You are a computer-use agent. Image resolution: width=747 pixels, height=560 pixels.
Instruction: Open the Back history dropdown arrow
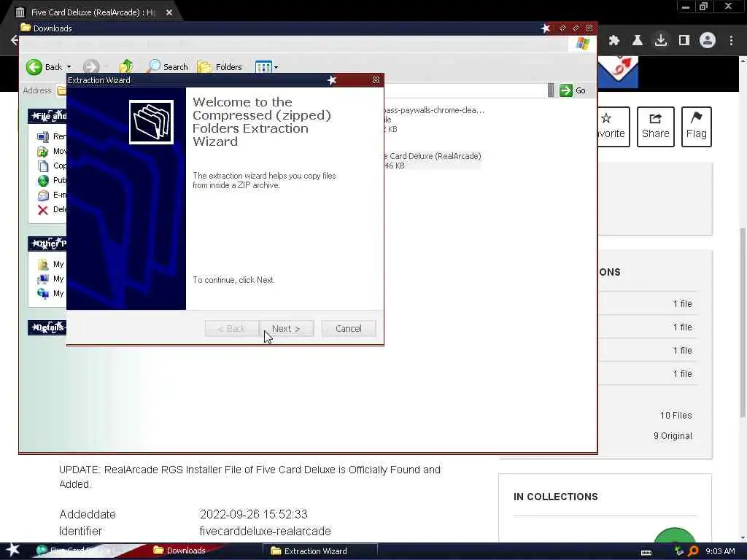click(69, 67)
